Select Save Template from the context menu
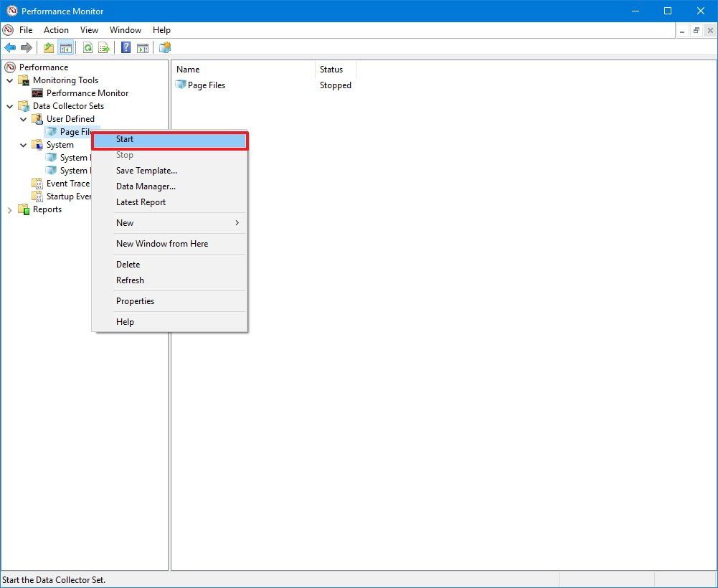The height and width of the screenshot is (588, 718). tap(146, 170)
